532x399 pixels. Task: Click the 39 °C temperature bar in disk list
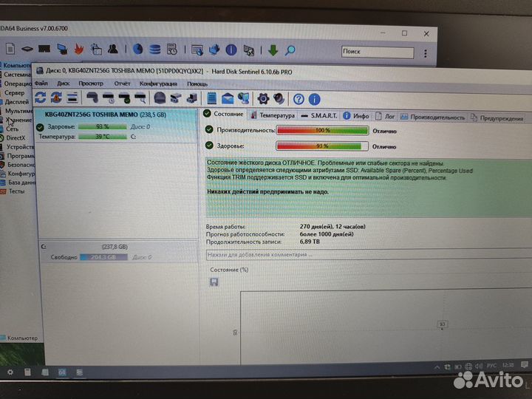103,137
